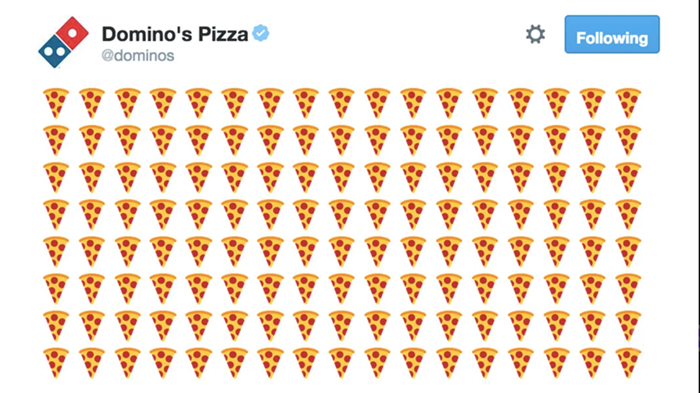Select the middle pizza emoji of the bottom row
The width and height of the screenshot is (700, 393).
click(342, 363)
